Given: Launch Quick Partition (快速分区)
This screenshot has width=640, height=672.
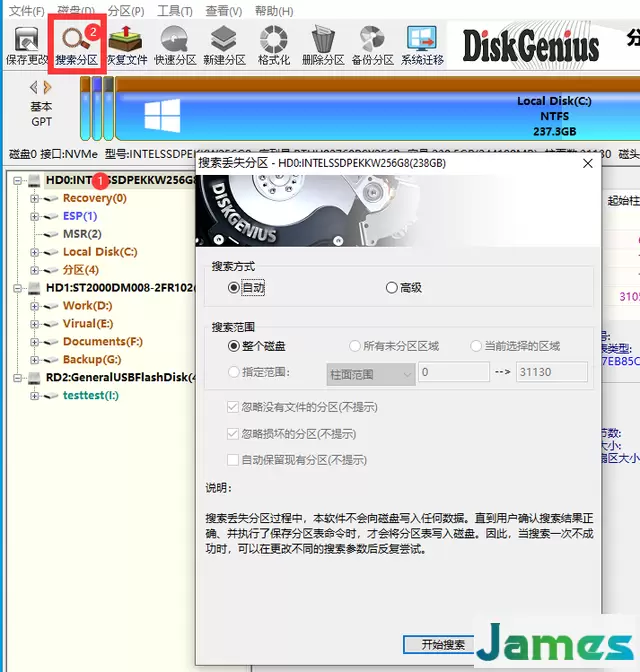Looking at the screenshot, I should (x=175, y=45).
